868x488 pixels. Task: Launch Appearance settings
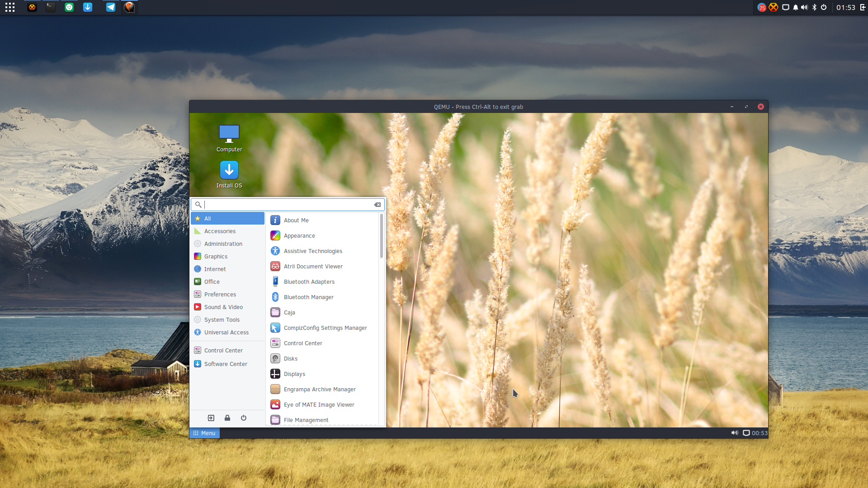click(x=323, y=235)
